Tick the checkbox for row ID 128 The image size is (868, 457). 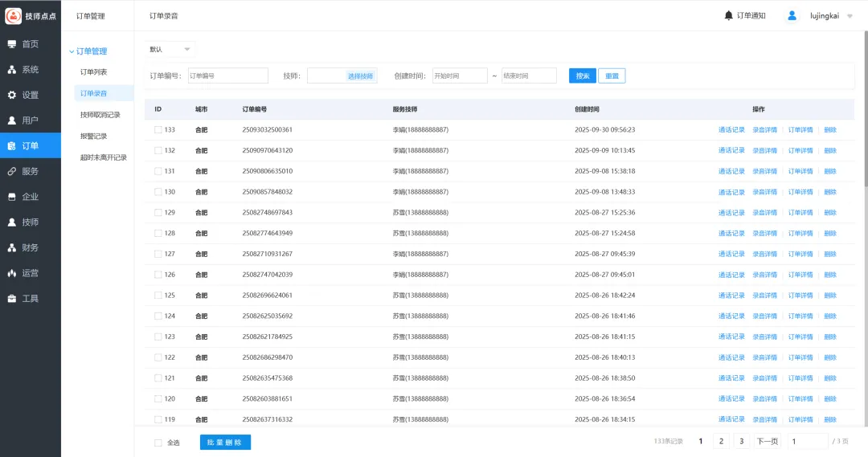158,233
